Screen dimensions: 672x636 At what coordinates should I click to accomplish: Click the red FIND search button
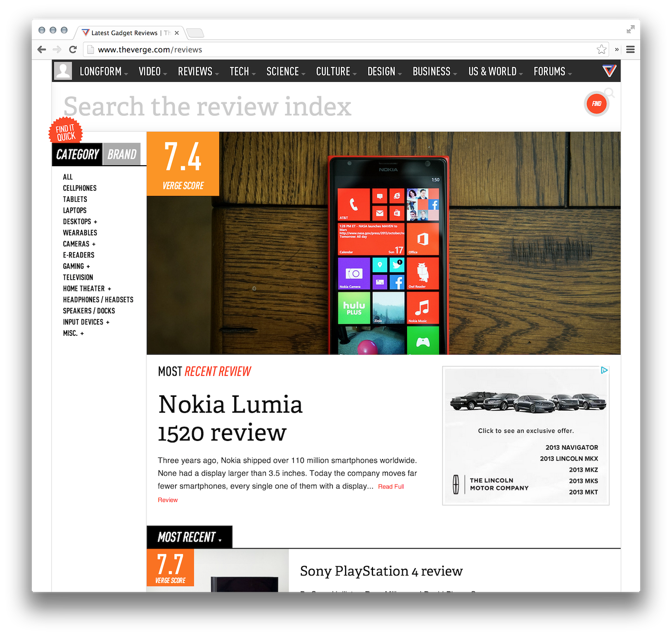tap(597, 104)
